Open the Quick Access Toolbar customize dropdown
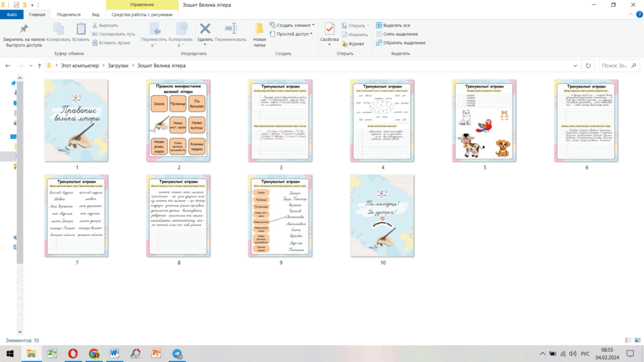644x362 pixels. pos(32,5)
